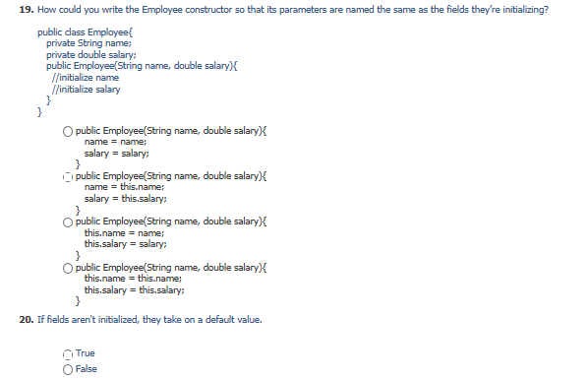Screen dimensions: 588x380
Task: Click the "this.salary = salary;" line in third option
Action: pos(126,244)
